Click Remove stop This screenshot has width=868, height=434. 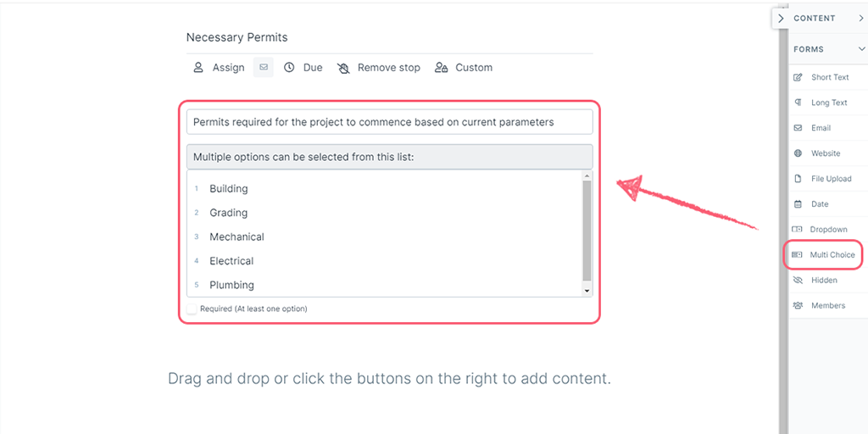click(378, 68)
